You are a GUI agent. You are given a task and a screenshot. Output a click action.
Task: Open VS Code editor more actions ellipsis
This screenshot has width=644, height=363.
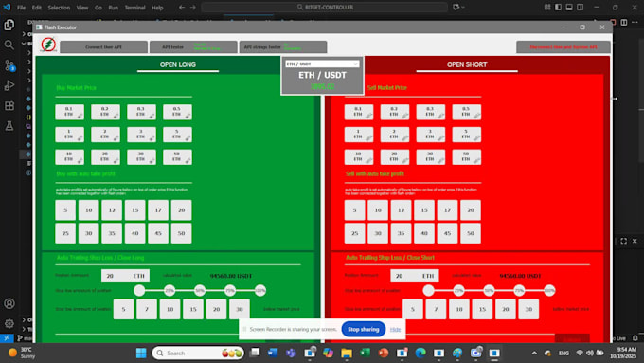point(635,22)
